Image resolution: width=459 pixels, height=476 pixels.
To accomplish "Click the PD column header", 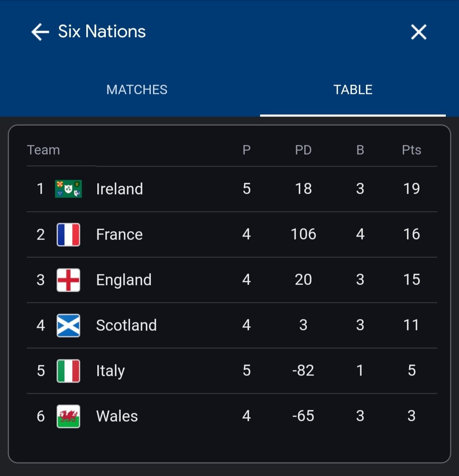I will pyautogui.click(x=303, y=150).
